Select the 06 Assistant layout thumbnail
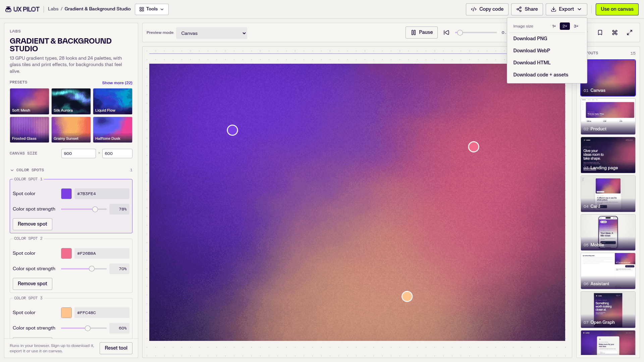The image size is (644, 362). pos(608,271)
